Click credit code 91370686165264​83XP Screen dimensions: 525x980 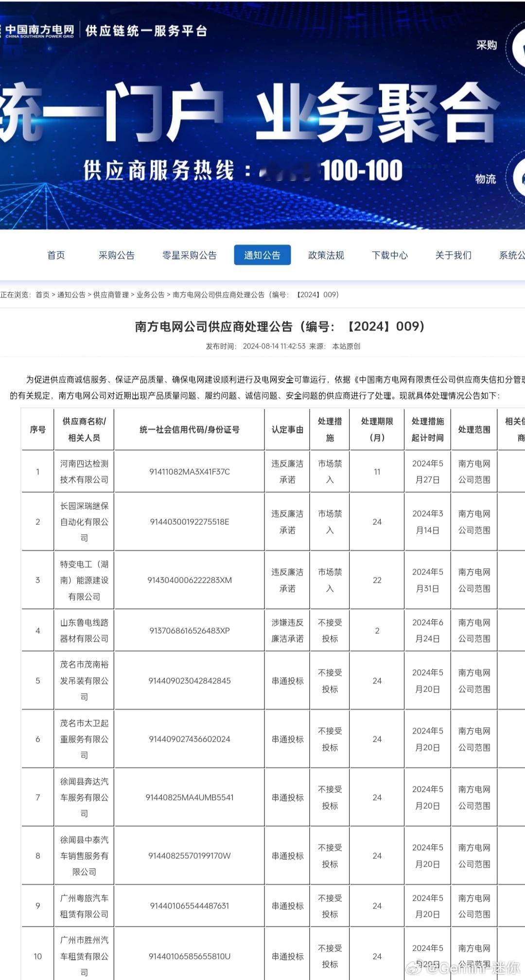coord(190,630)
